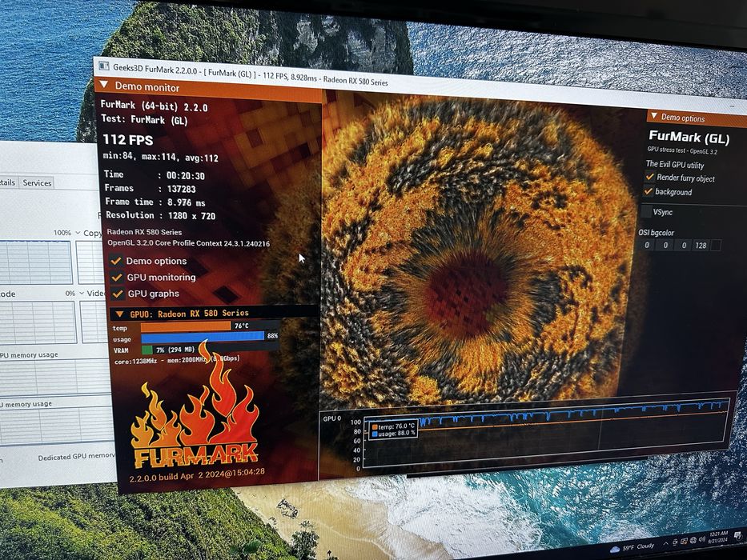Click the min:84, max:114, avg:112 line

pos(161,157)
